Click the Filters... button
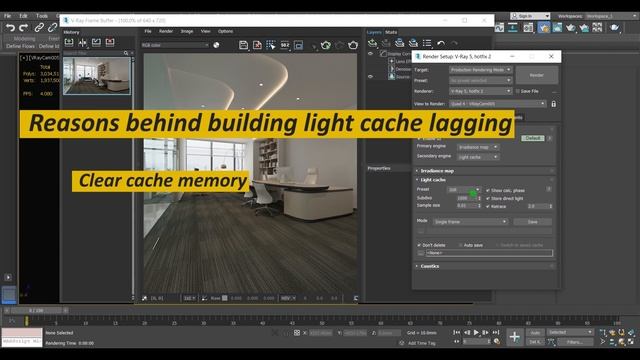The height and width of the screenshot is (360, 640). [x=574, y=342]
